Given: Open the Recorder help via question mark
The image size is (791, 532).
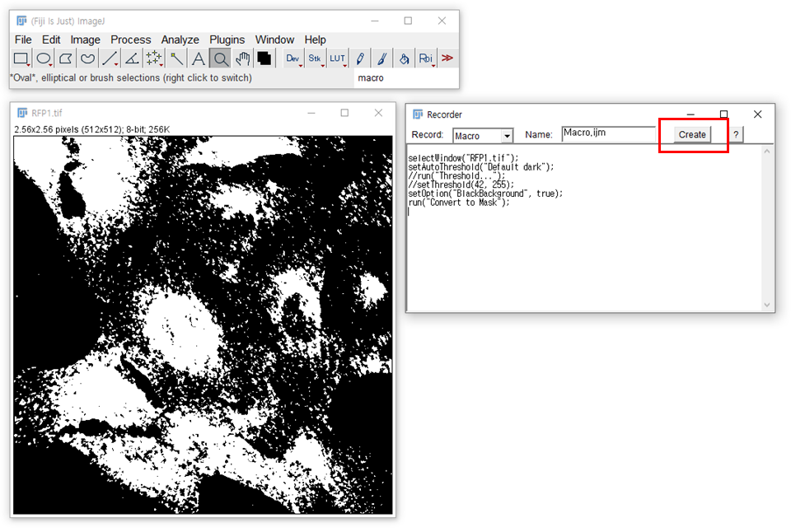Looking at the screenshot, I should (734, 134).
